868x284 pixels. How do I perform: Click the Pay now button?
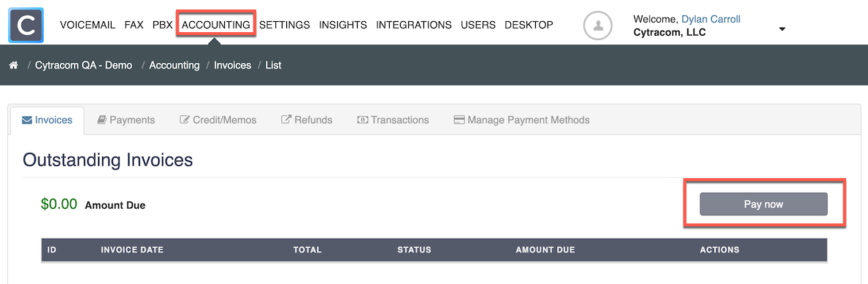[x=764, y=204]
